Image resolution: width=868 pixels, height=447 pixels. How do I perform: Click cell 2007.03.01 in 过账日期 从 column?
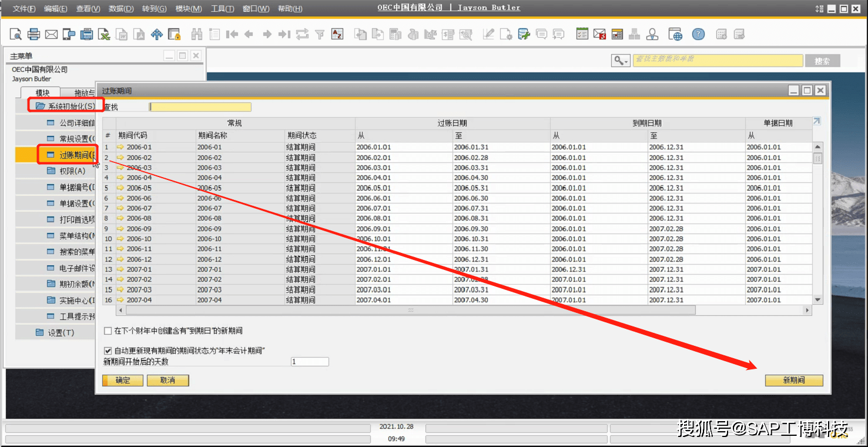(x=404, y=290)
